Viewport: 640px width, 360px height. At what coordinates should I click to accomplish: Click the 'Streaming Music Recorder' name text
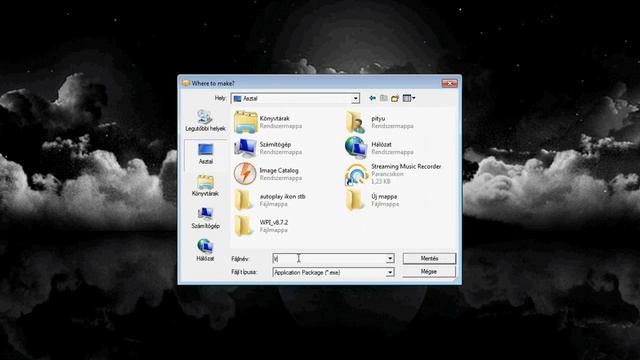406,167
